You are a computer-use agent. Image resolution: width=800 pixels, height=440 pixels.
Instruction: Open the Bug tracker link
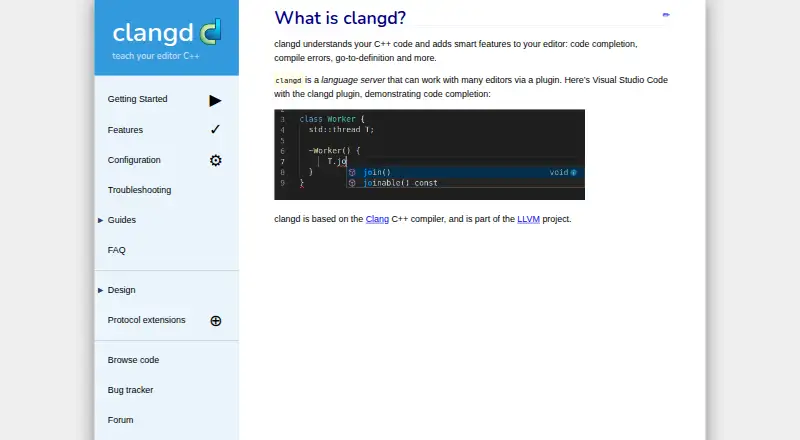pos(130,390)
